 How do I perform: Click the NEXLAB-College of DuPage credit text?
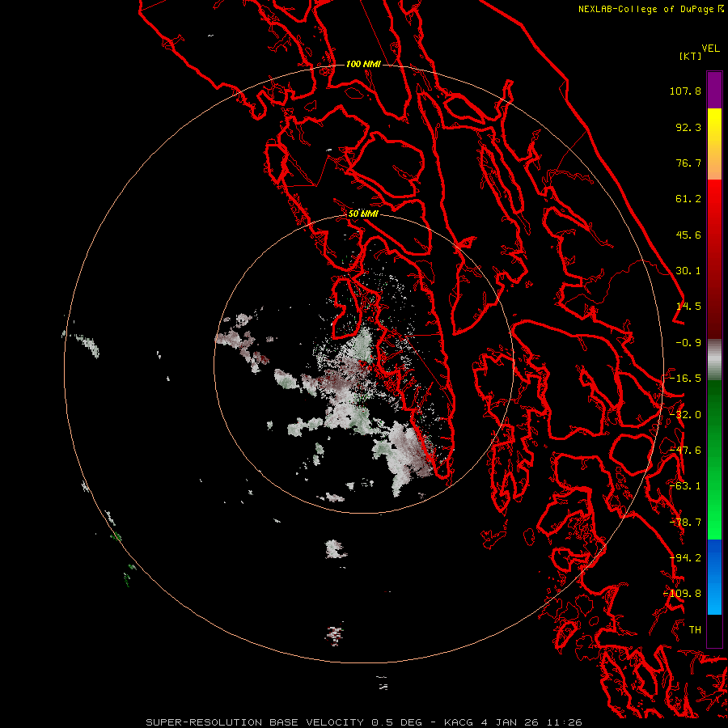click(x=645, y=9)
